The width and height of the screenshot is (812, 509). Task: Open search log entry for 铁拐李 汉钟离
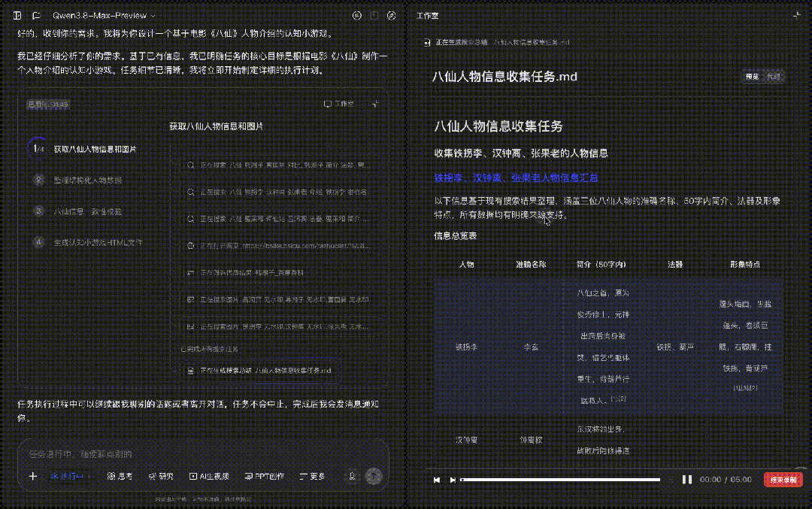tap(278, 192)
